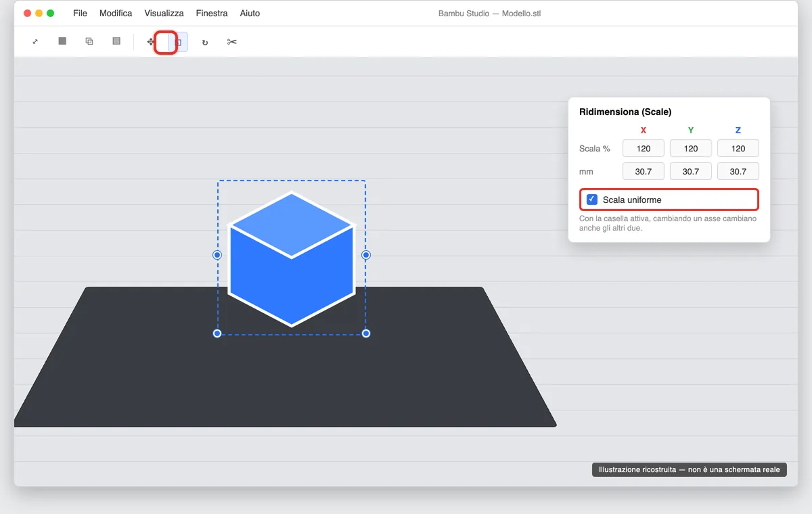Click the bottom-left corner handle of the selection box
The width and height of the screenshot is (812, 514).
click(217, 333)
